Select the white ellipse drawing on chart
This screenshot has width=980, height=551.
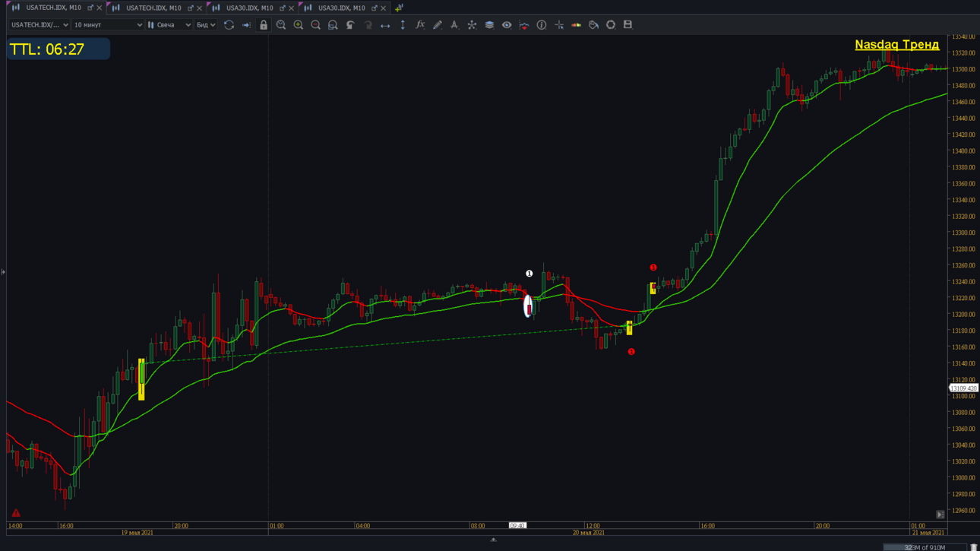[528, 306]
